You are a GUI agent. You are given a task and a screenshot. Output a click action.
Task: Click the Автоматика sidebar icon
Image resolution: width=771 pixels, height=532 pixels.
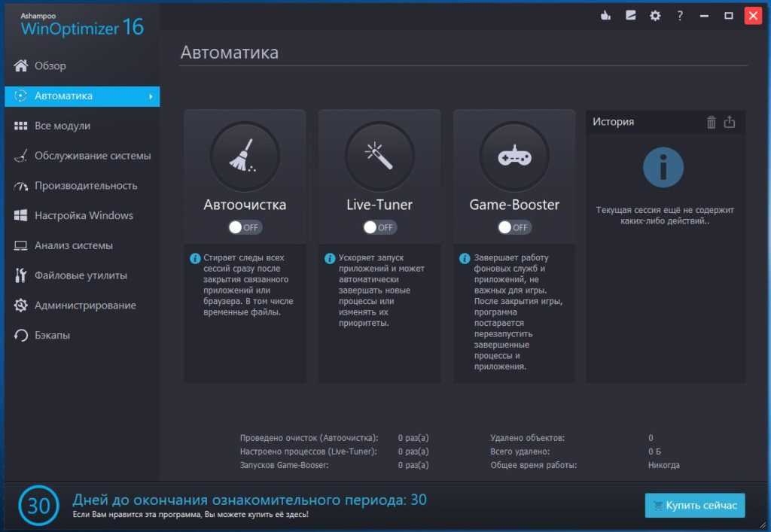[20, 96]
